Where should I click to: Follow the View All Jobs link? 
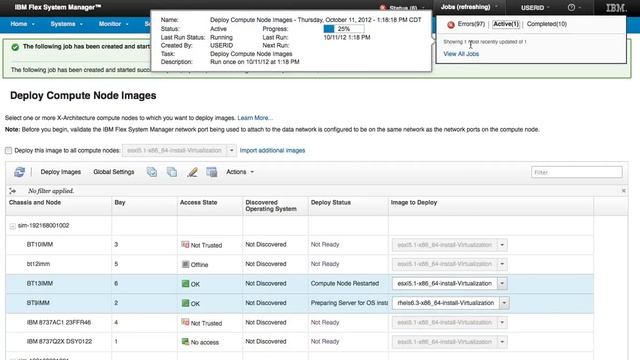point(461,54)
